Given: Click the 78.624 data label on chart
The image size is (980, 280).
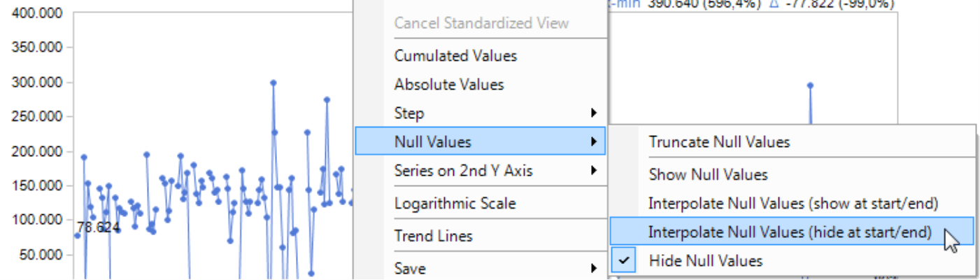Looking at the screenshot, I should pos(98,227).
